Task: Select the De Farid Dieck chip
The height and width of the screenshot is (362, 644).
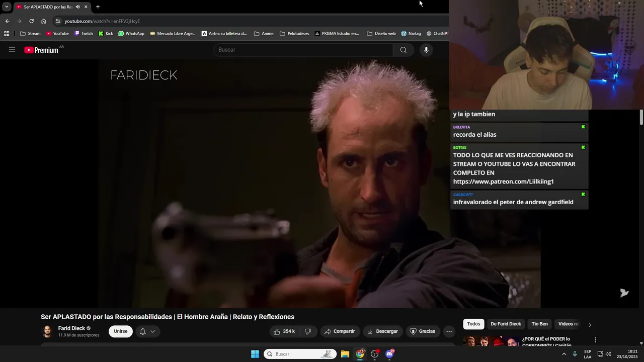Action: 506,324
